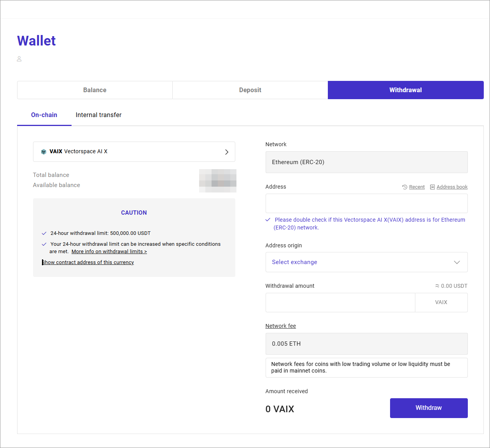Image resolution: width=490 pixels, height=448 pixels.
Task: Select the On-chain sub-tab
Action: (44, 115)
